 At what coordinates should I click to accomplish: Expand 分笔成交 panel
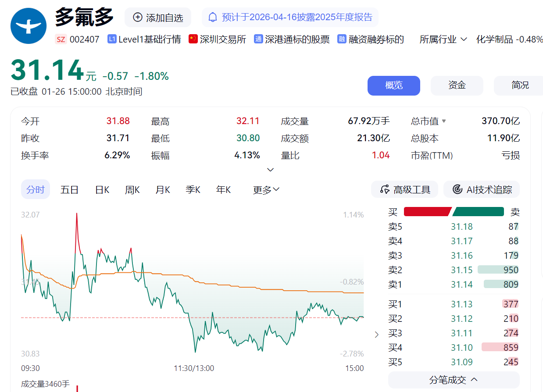[x=454, y=380]
